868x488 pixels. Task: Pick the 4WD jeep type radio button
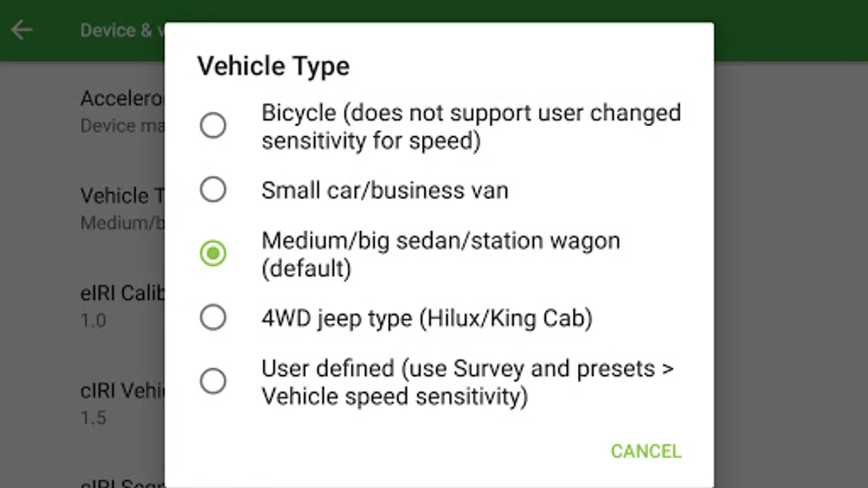[213, 317]
